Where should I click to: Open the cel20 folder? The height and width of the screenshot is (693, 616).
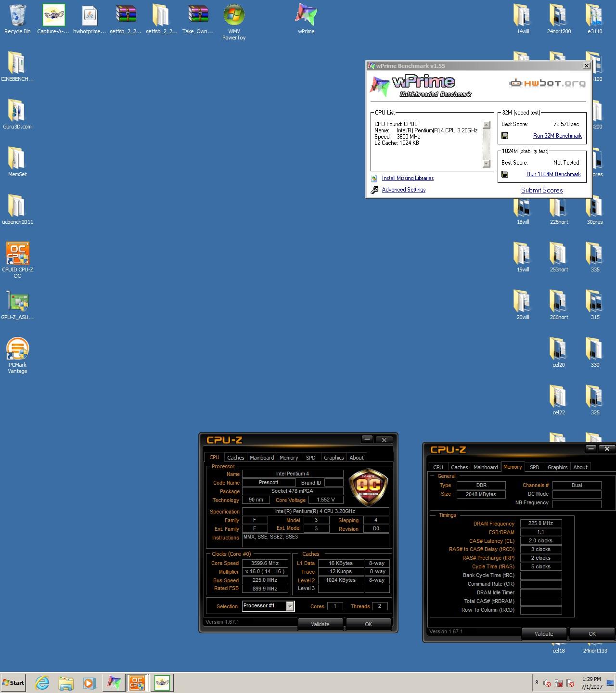(559, 353)
